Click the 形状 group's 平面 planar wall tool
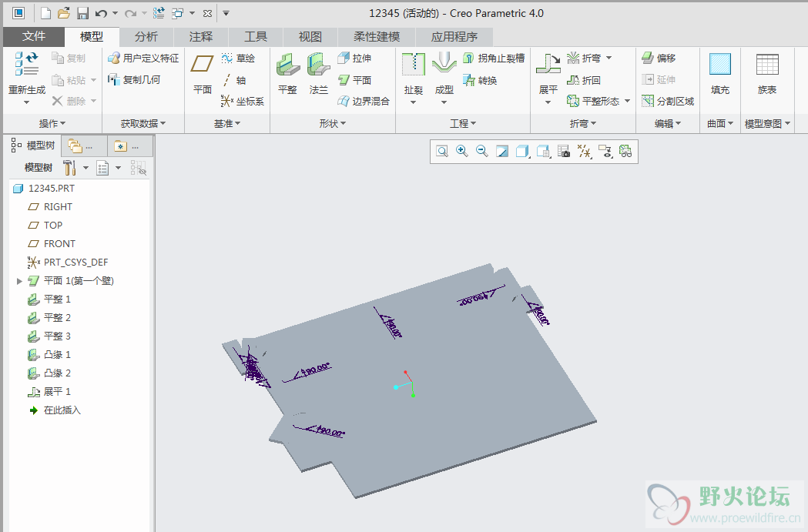This screenshot has height=532, width=808. (354, 80)
